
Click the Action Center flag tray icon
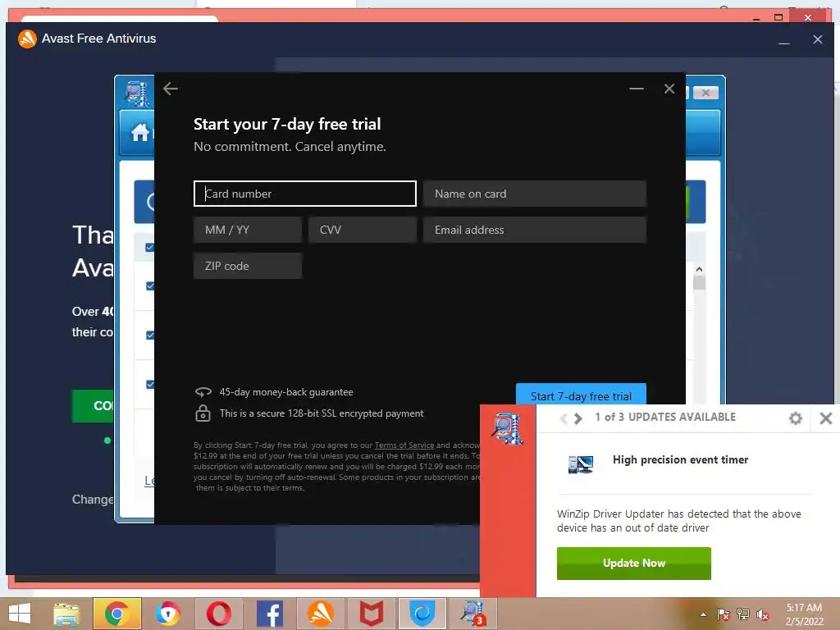723,614
